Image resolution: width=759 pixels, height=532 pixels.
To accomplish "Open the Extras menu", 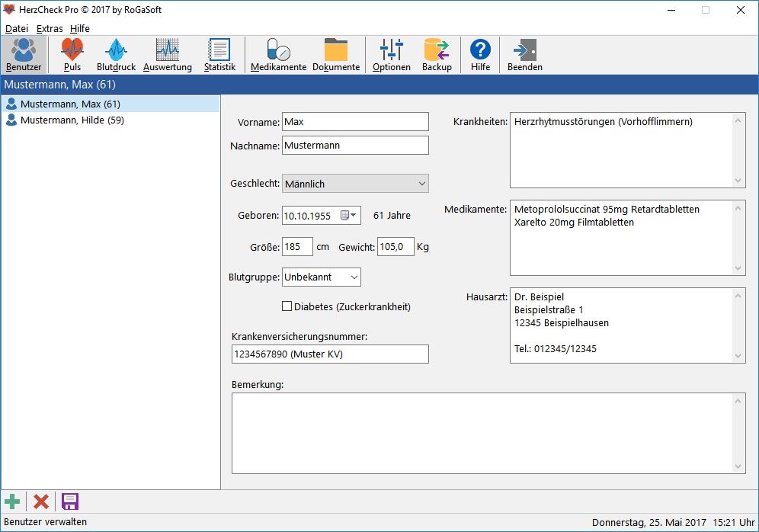I will point(50,28).
